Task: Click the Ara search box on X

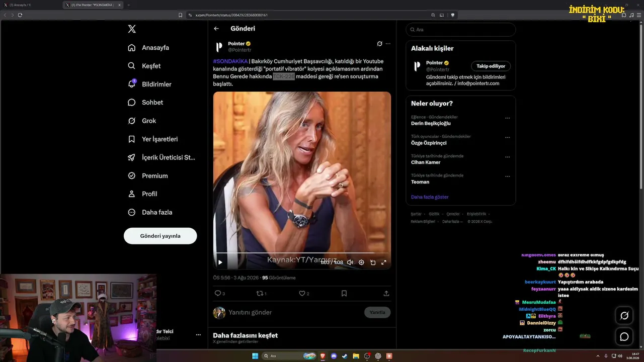Action: [x=461, y=30]
